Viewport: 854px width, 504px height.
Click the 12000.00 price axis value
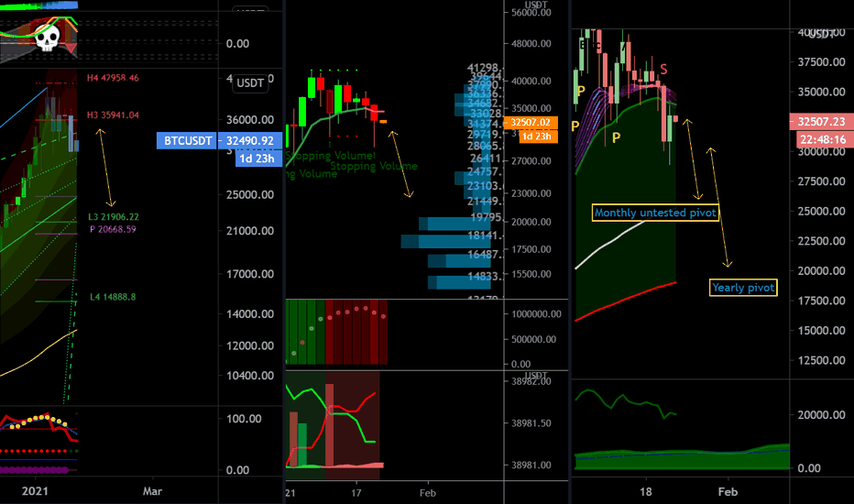(250, 345)
